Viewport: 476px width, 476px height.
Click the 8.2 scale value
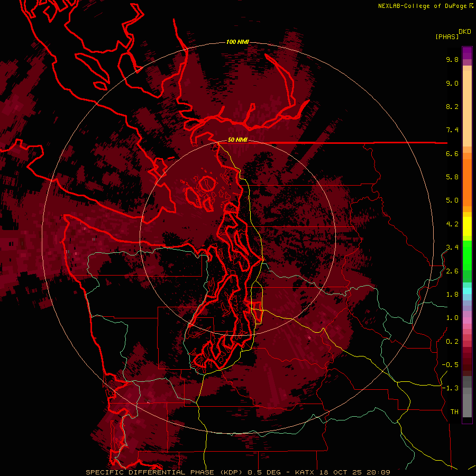[452, 106]
